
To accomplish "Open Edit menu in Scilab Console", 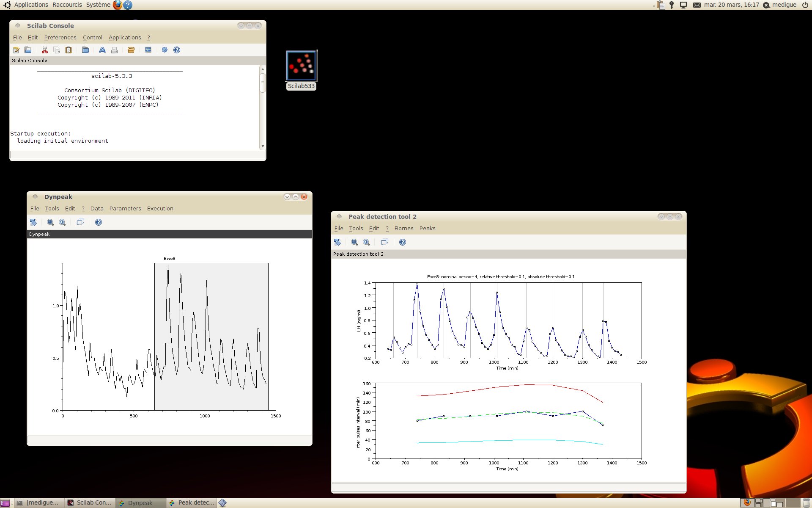I will pyautogui.click(x=33, y=38).
